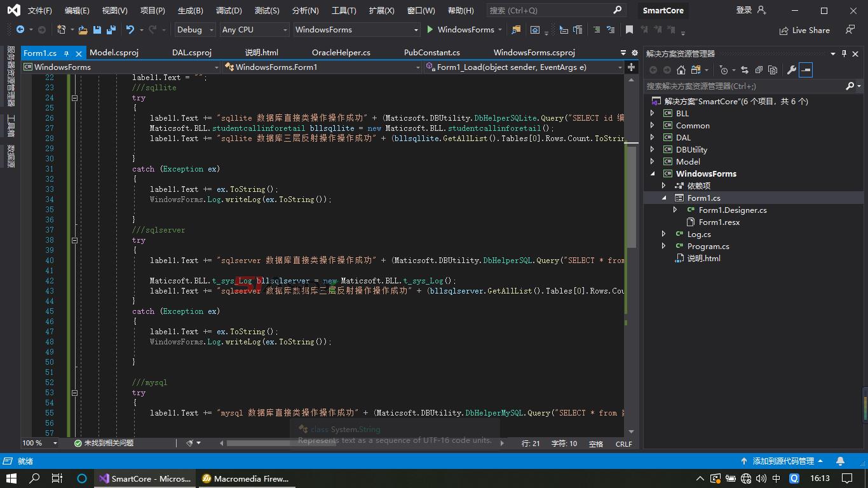Click the editor horizontal scrollbar thumb

click(x=281, y=443)
